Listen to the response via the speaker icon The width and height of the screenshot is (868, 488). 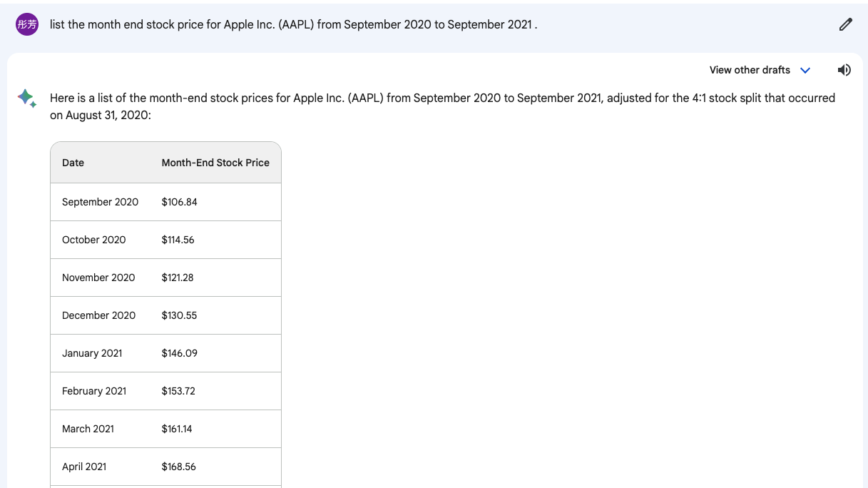tap(844, 70)
